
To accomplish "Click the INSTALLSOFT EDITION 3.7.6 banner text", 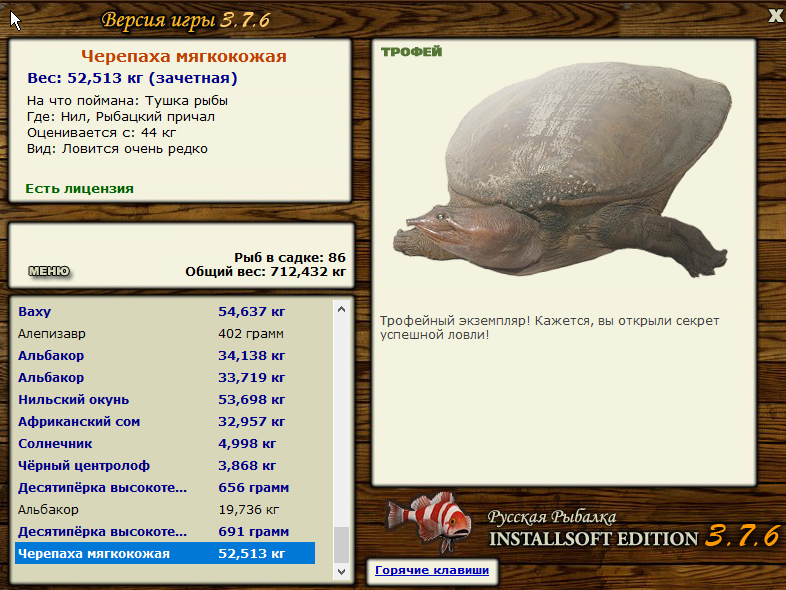I will [x=635, y=537].
